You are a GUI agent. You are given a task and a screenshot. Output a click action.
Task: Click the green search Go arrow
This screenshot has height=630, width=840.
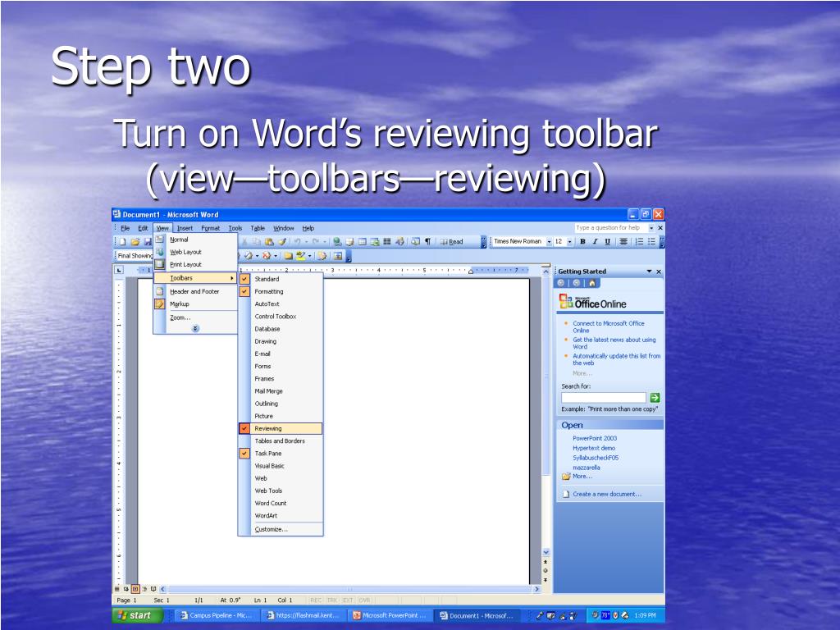pyautogui.click(x=655, y=398)
